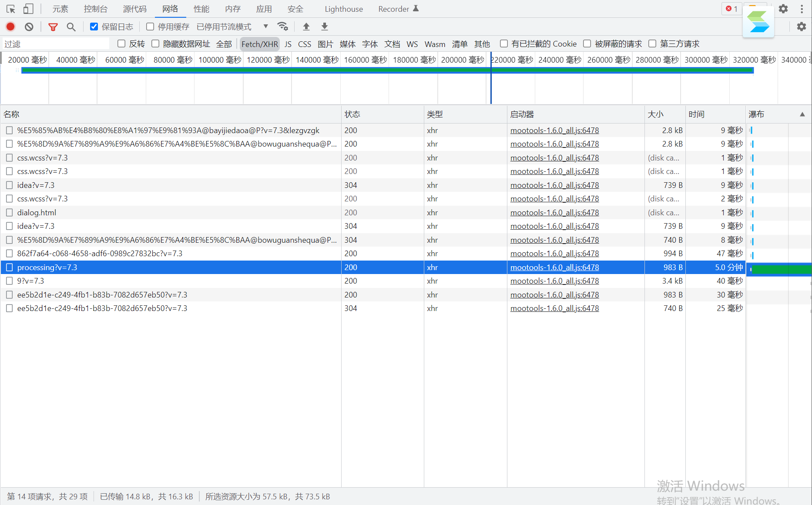The width and height of the screenshot is (812, 505).
Task: Select the JS filter type button
Action: click(x=288, y=44)
